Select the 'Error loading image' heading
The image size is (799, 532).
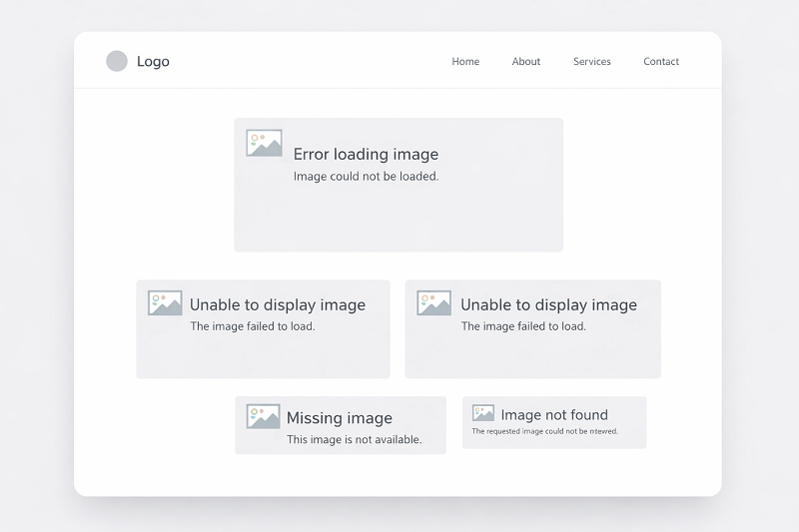(x=366, y=155)
